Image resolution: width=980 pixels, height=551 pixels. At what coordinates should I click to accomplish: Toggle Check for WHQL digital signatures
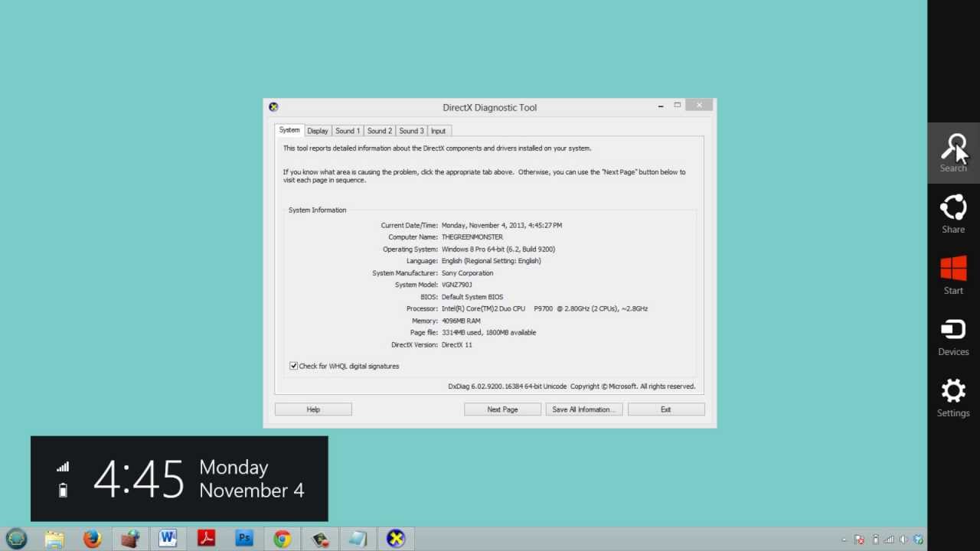pyautogui.click(x=293, y=366)
